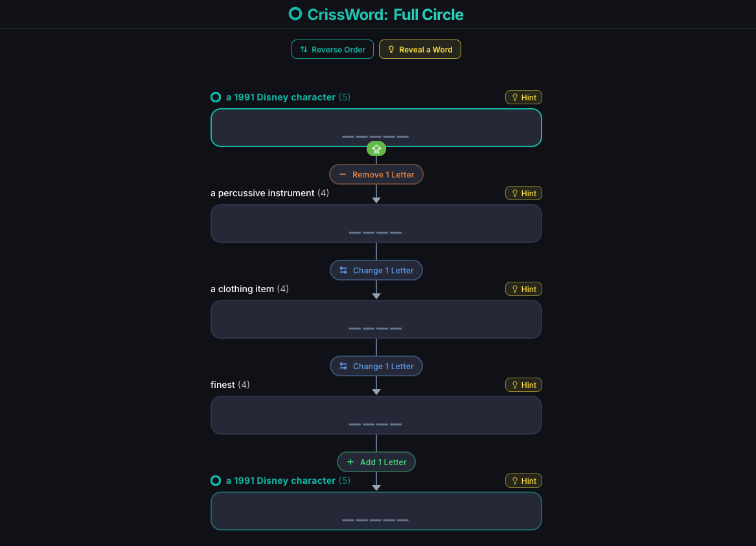
Task: Toggle the hint for the clothing item clue
Action: tap(523, 289)
